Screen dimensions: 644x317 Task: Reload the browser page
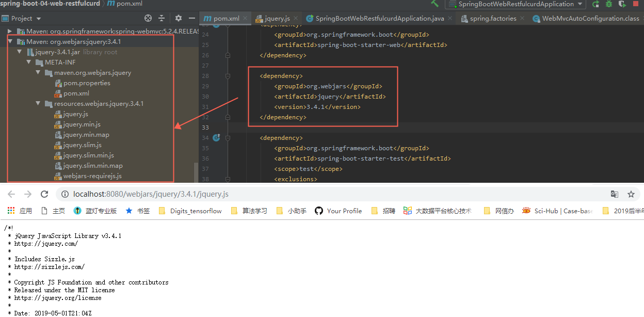pos(44,194)
